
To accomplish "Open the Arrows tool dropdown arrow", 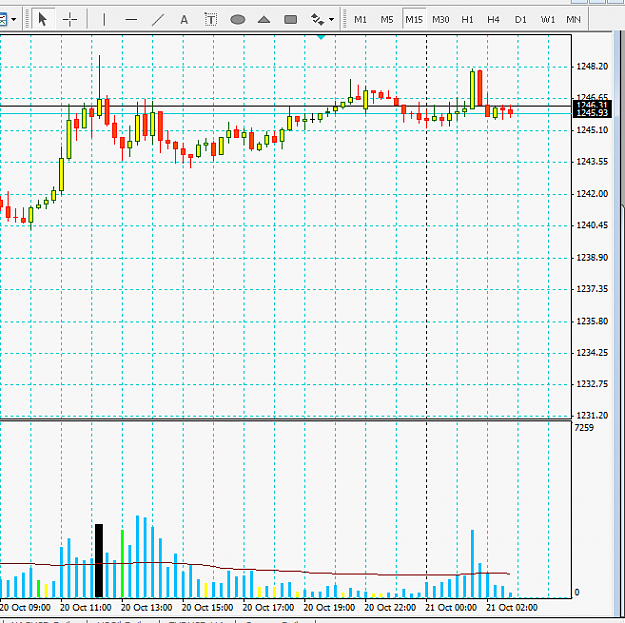I will pyautogui.click(x=331, y=19).
